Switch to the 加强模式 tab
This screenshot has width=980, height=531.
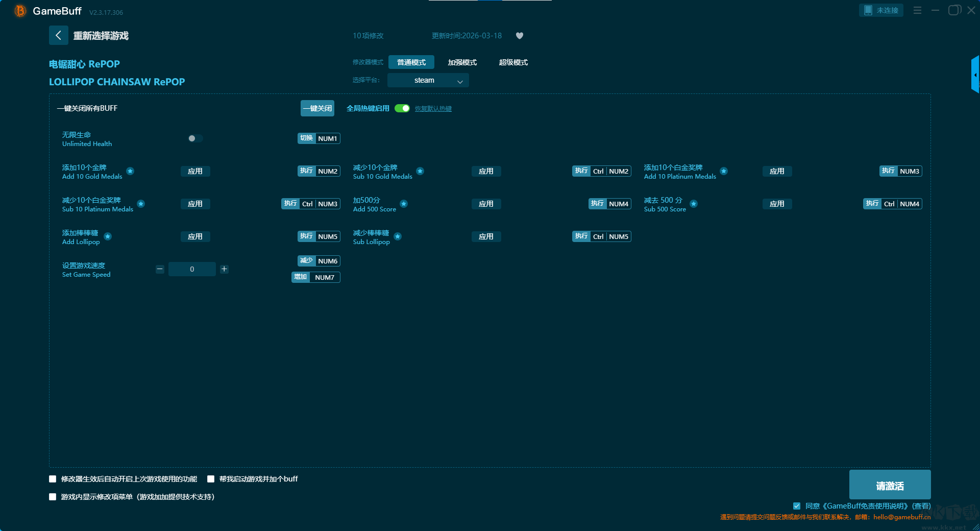coord(462,62)
